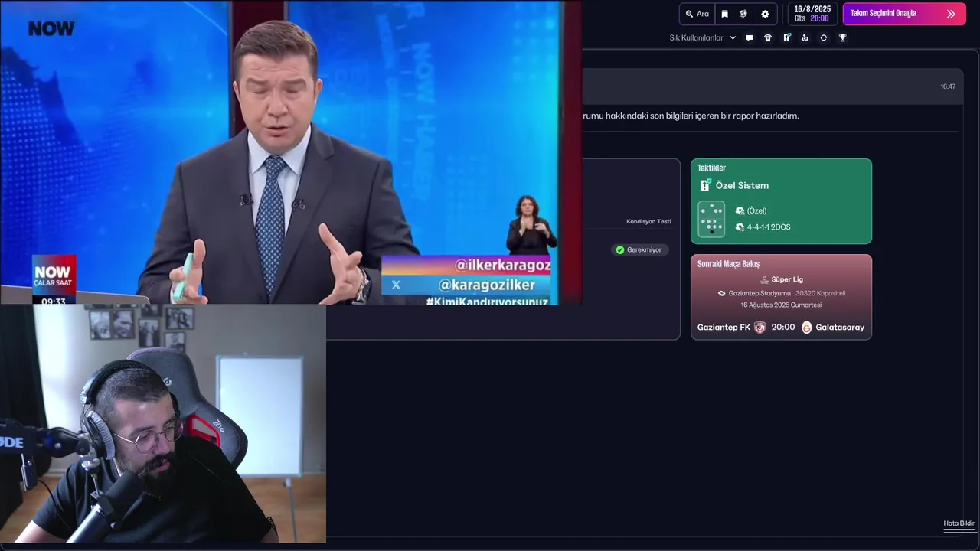The height and width of the screenshot is (551, 980).
Task: Click the 4-4-1-1 2DOS formation entry
Action: tap(763, 227)
